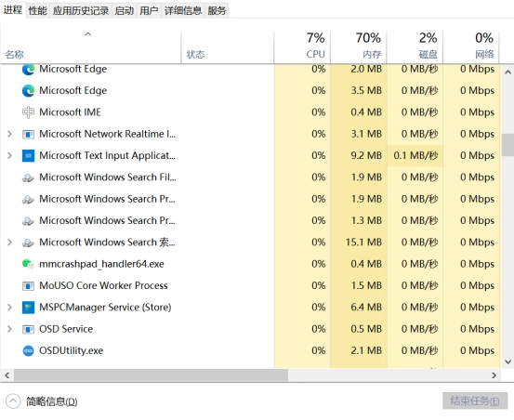Expand Microsoft Windows Search 索引器 group

pos(9,243)
